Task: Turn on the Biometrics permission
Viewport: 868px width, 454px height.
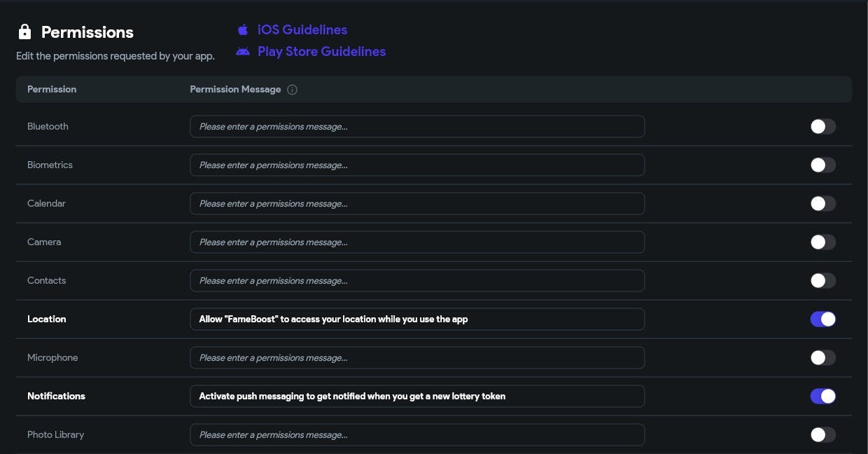Action: [x=822, y=165]
